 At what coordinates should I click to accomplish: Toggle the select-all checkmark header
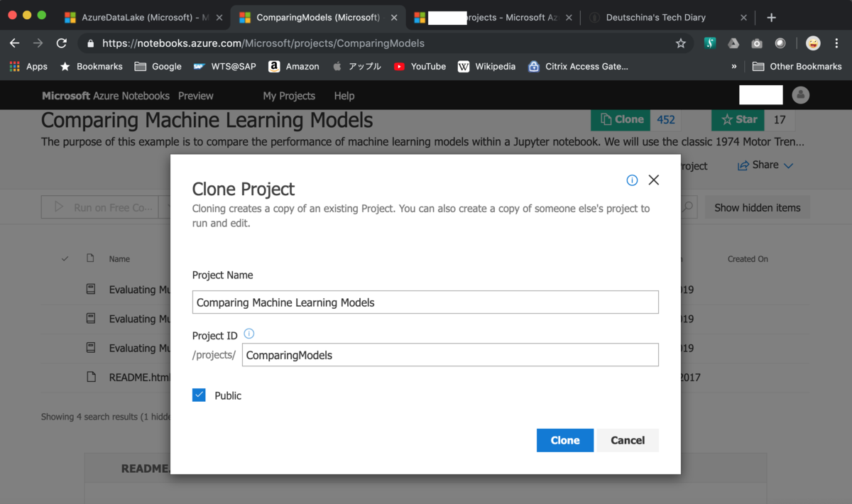tap(65, 258)
